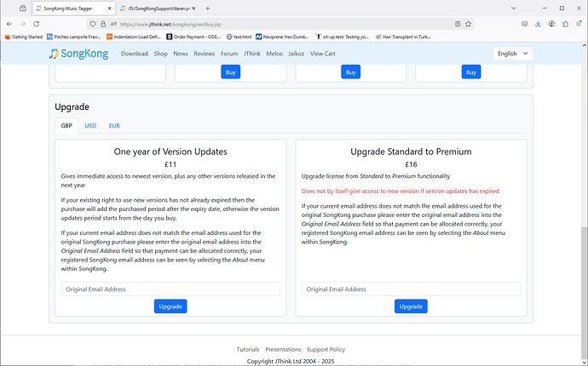This screenshot has height=366, width=588.
Task: Open the Jaikoz nav item
Action: point(297,54)
